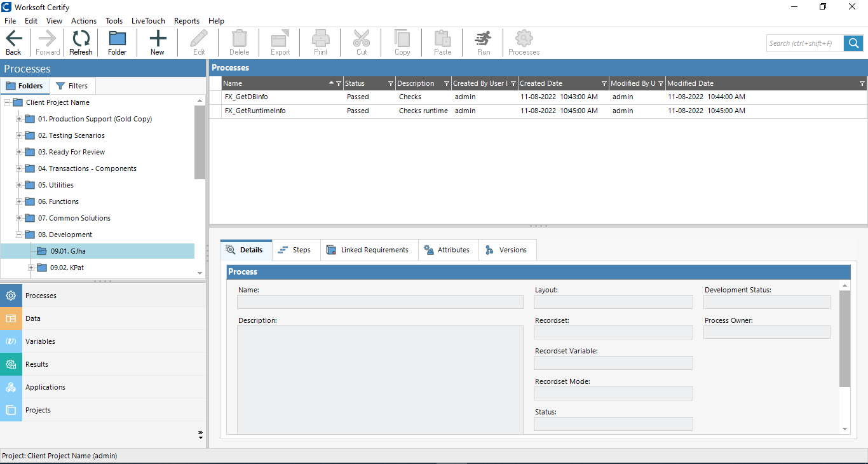Expand the 09.02. KPat folder
The height and width of the screenshot is (464, 868).
tap(31, 268)
